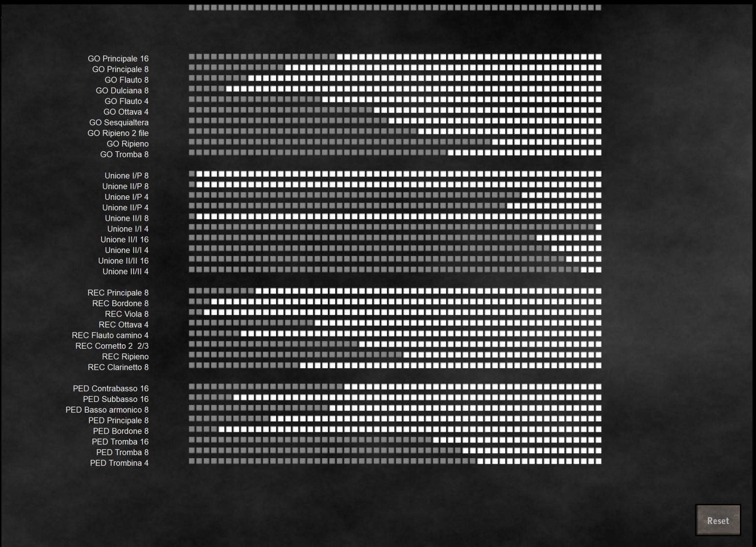
Task: Click first white square in Unione II/I 16 row
Action: pyautogui.click(x=540, y=238)
